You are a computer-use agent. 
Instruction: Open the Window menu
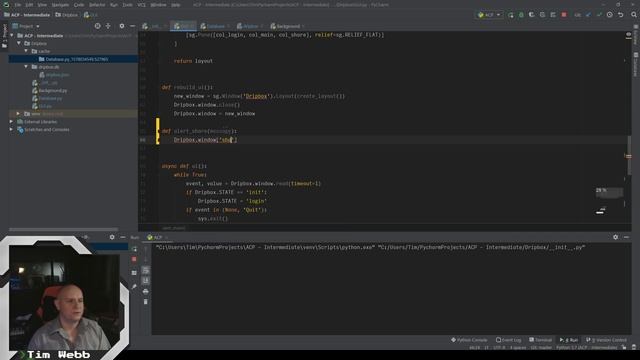(x=158, y=5)
